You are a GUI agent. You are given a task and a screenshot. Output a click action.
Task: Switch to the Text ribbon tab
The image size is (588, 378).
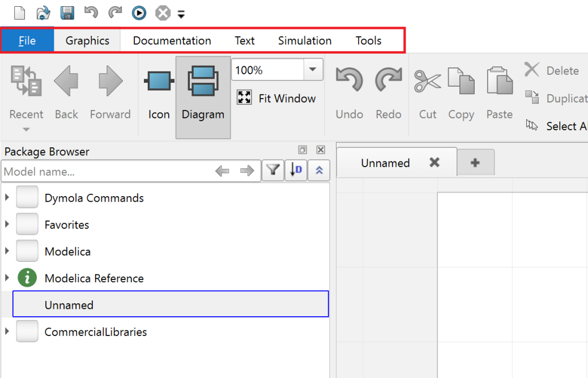pyautogui.click(x=245, y=40)
